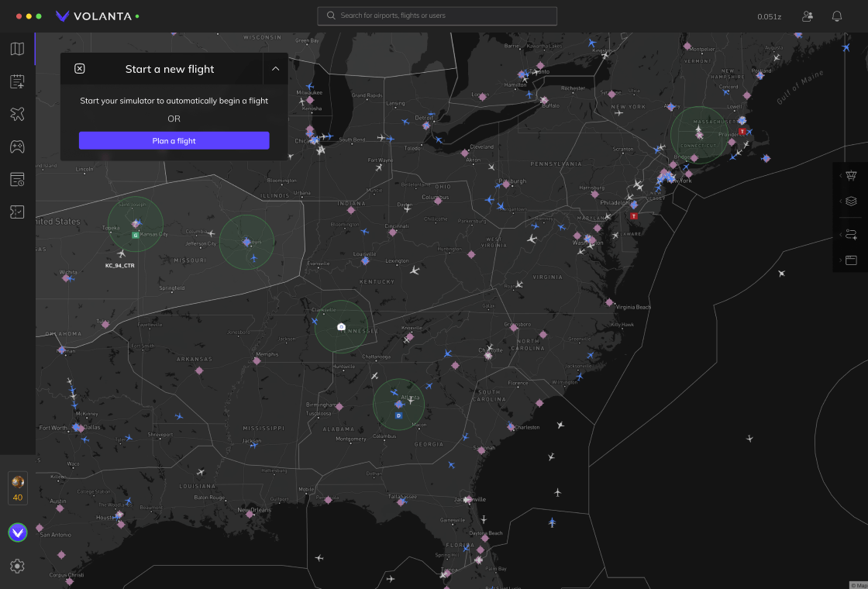Open settings gear in bottom-left corner
The width and height of the screenshot is (868, 589).
click(17, 567)
